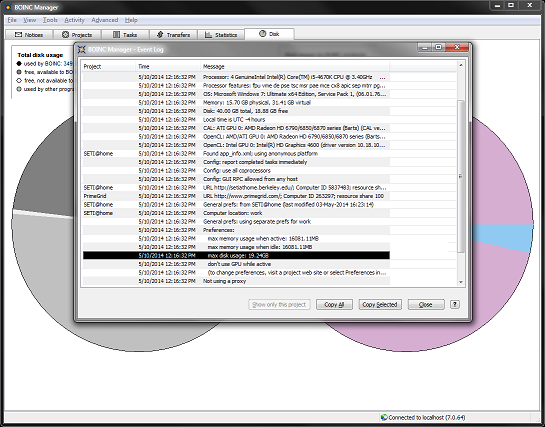Select the 'don't use GPU while active' log row
Screen dimensions: 545x427
(x=236, y=264)
